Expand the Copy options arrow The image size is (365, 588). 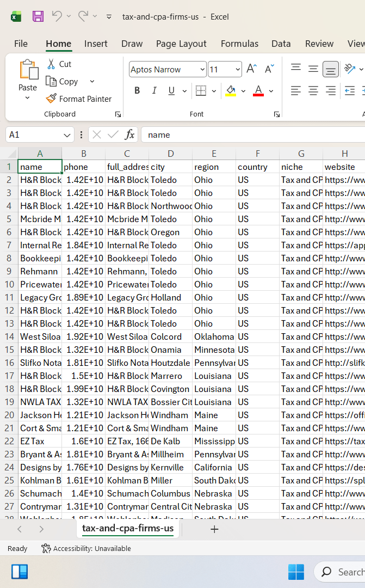[x=92, y=81]
